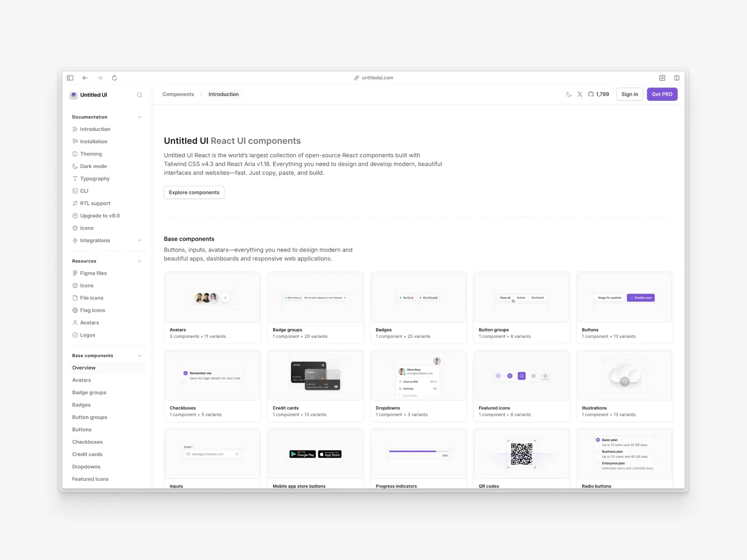The width and height of the screenshot is (747, 560).
Task: Click the RTL support arrows icon
Action: coord(75,203)
